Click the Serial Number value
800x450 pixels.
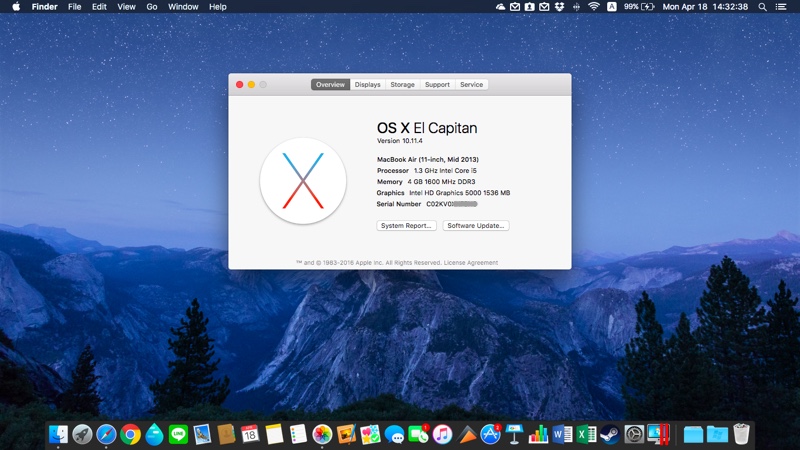452,204
